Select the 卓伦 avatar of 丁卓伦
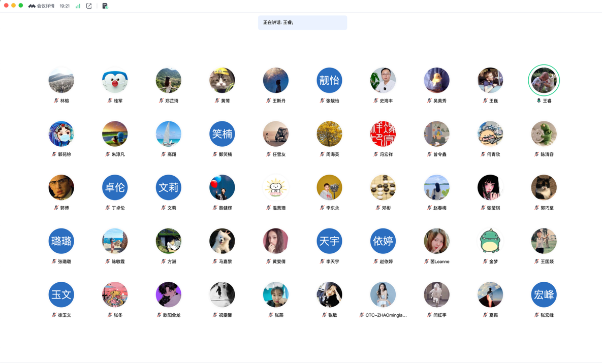Image resolution: width=602 pixels, height=364 pixels. pyautogui.click(x=115, y=187)
